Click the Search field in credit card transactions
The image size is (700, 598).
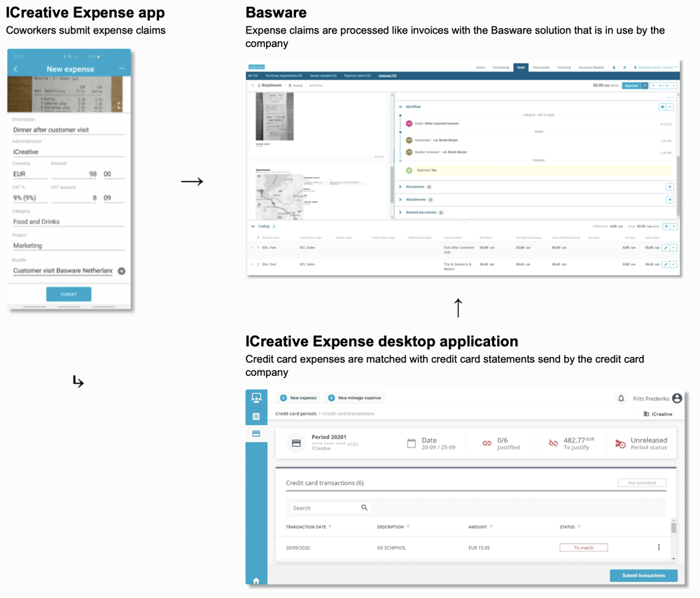pyautogui.click(x=330, y=508)
